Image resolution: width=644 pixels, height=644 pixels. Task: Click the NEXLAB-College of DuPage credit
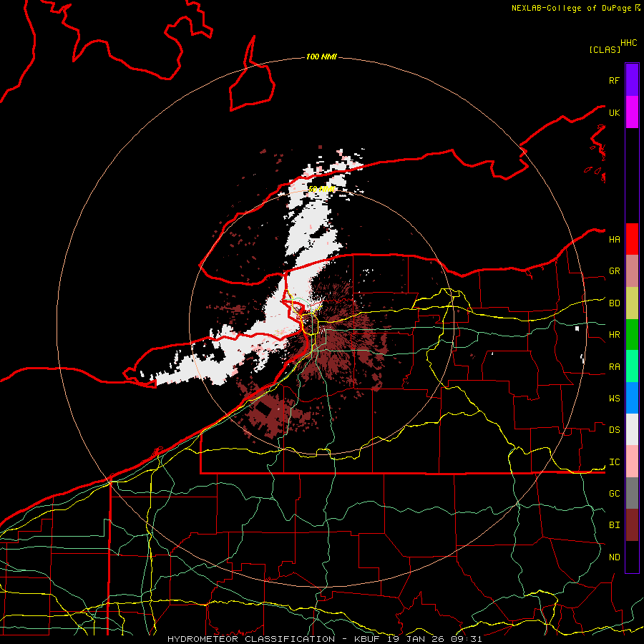tap(571, 8)
